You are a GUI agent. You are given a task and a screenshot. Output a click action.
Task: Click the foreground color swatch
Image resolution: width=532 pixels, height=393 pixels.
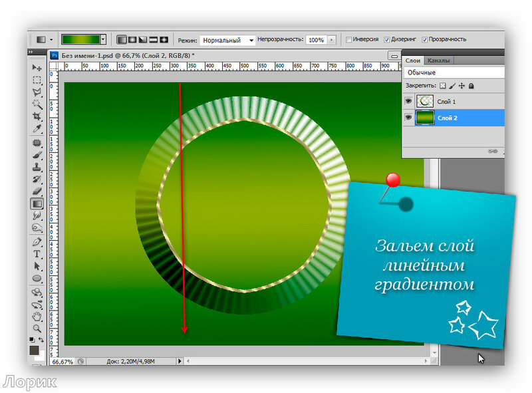tap(34, 350)
